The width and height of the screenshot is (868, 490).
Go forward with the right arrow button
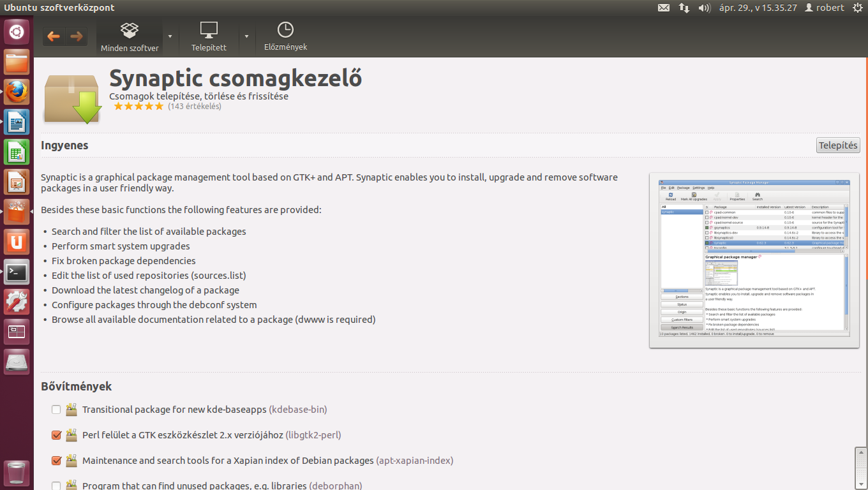pos(76,36)
